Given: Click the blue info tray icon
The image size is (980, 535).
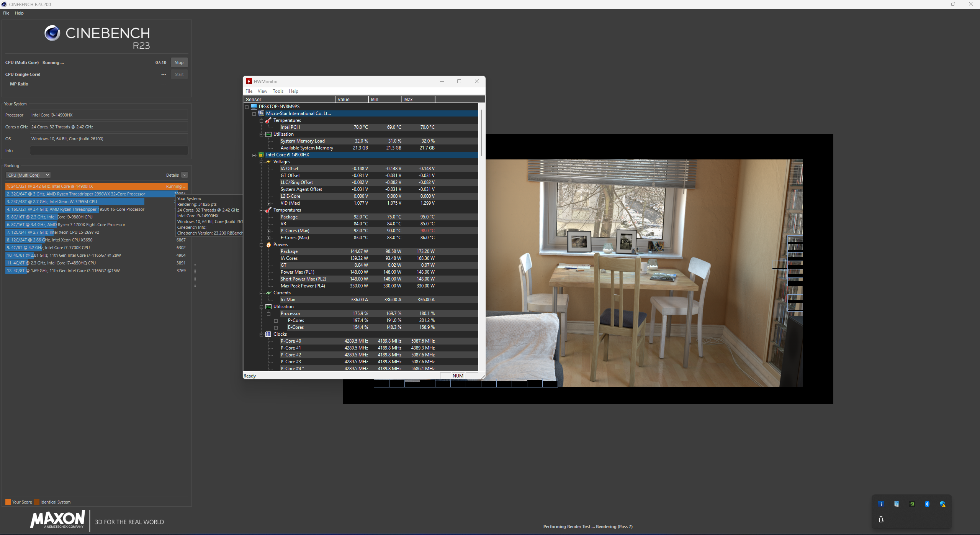Looking at the screenshot, I should tap(881, 504).
